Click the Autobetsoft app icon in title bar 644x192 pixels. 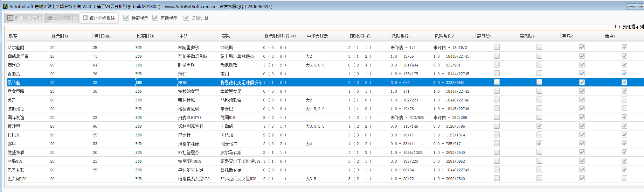pos(5,6)
